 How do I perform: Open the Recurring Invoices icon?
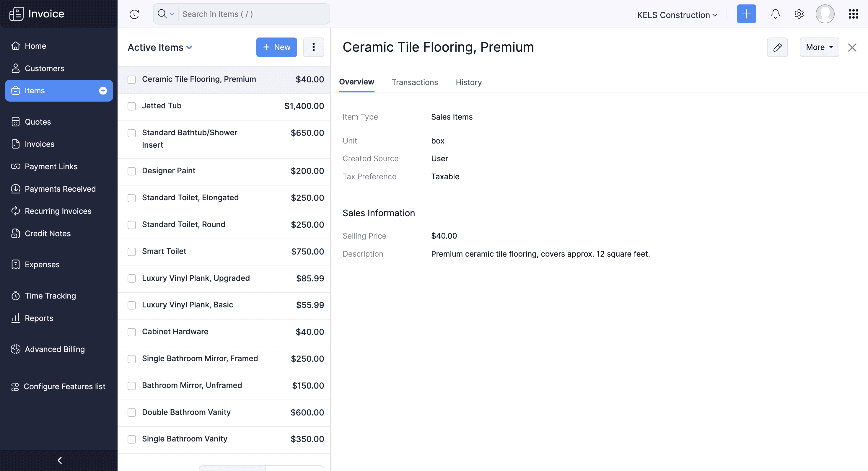[x=15, y=211]
